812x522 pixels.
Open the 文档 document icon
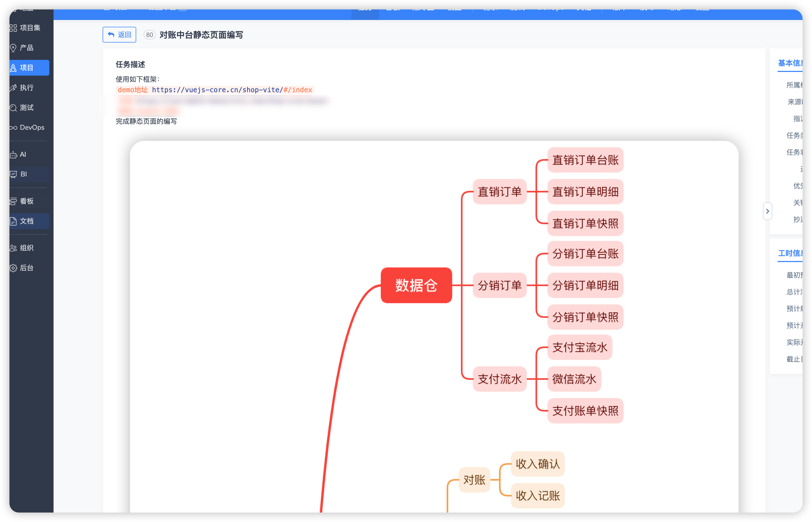(13, 221)
